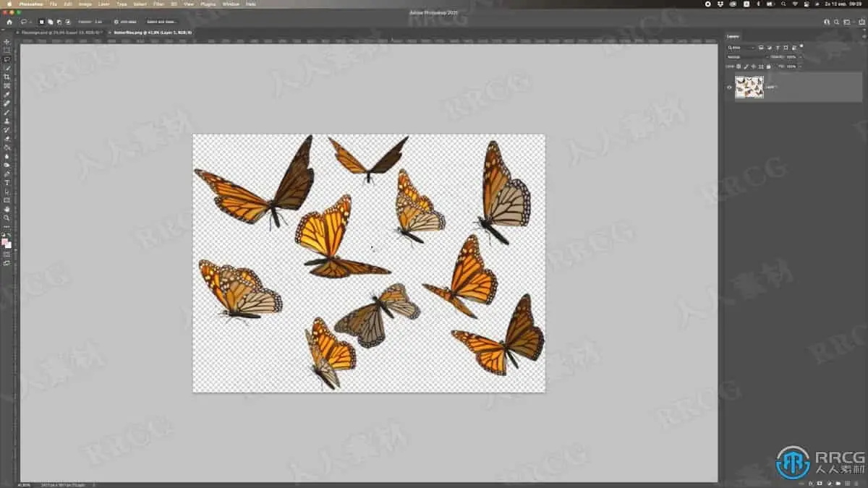This screenshot has width=868, height=488.
Task: Select the Object Selection tool
Action: coord(7,68)
